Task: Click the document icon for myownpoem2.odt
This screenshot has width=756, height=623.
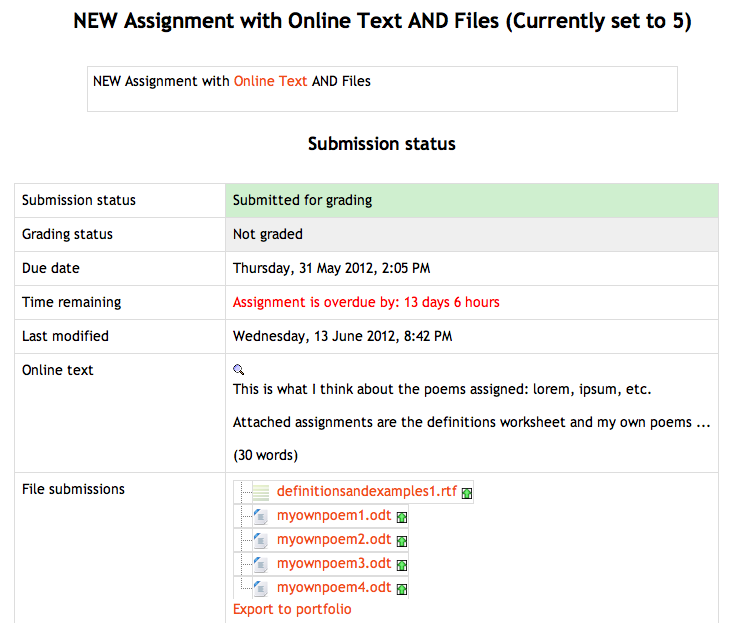Action: [x=261, y=541]
